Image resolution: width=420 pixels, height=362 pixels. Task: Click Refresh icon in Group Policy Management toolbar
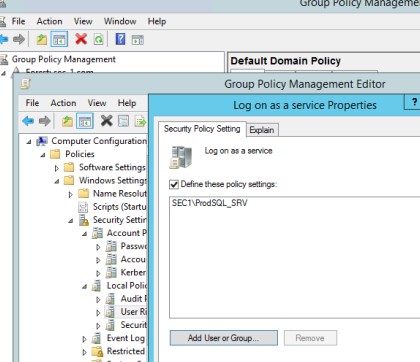(x=99, y=39)
